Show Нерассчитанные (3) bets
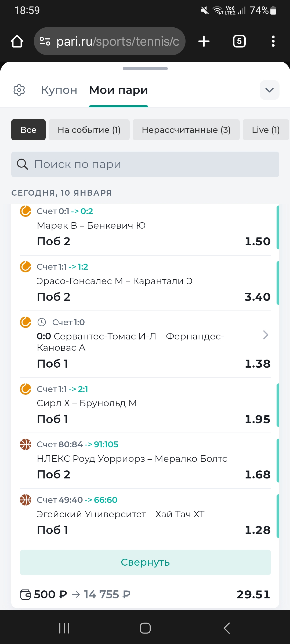Viewport: 290px width, 644px height. coord(186,130)
